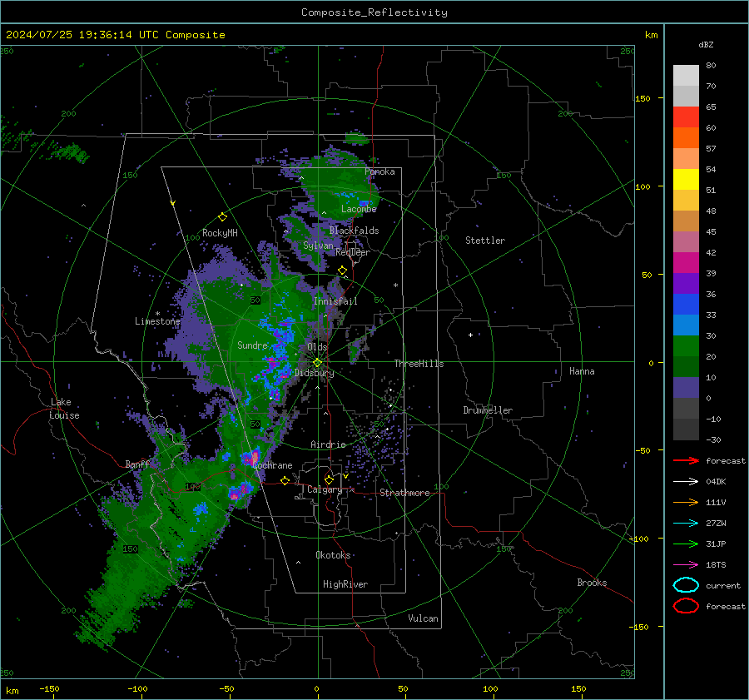749x700 pixels.
Task: Click the white 04DK arrow legend icon
Action: pos(686,481)
